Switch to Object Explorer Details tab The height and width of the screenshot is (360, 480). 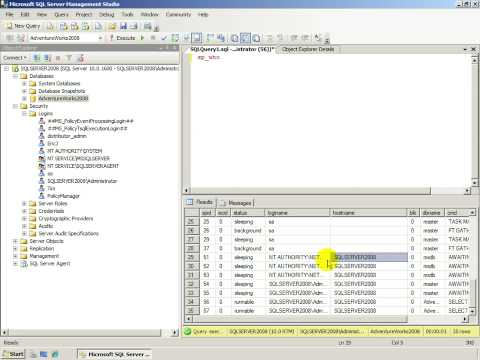click(308, 49)
